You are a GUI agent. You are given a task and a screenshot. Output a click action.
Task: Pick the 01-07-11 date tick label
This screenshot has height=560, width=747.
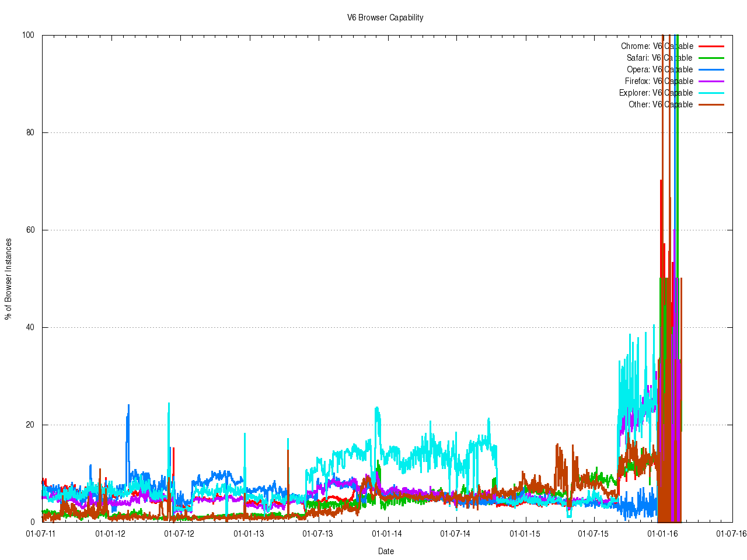pos(41,533)
